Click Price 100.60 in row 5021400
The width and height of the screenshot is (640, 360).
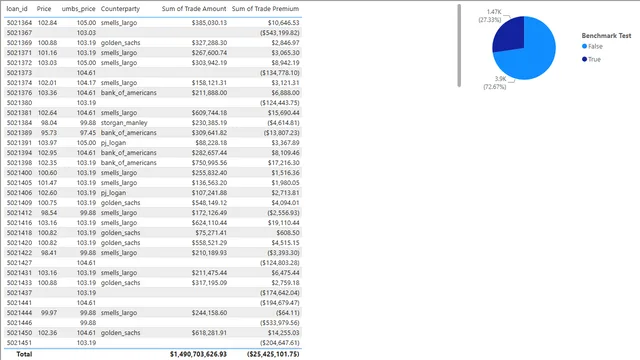click(47, 173)
